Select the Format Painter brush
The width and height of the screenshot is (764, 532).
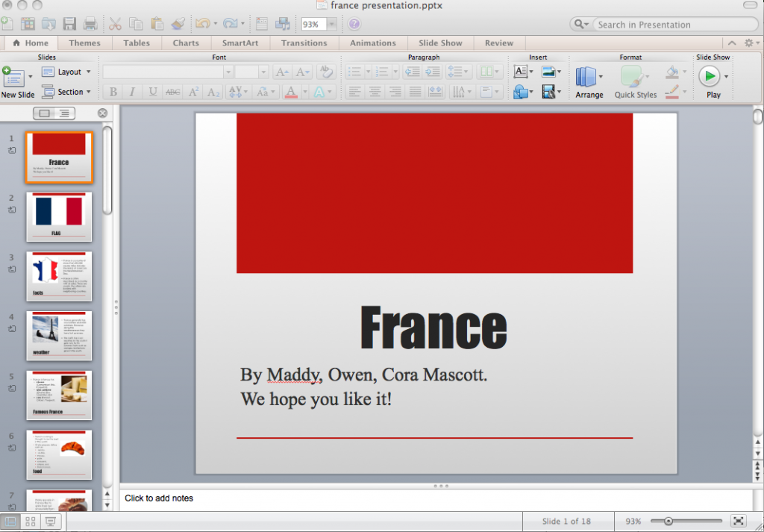(x=178, y=23)
